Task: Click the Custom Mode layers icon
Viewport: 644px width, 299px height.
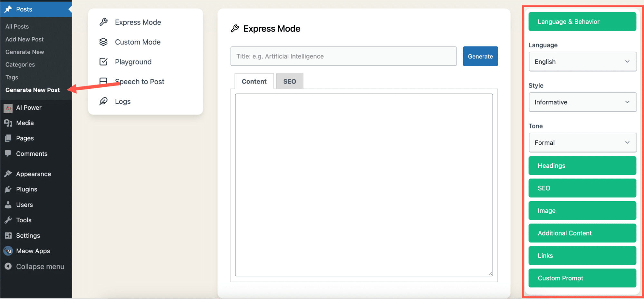Action: [x=103, y=42]
